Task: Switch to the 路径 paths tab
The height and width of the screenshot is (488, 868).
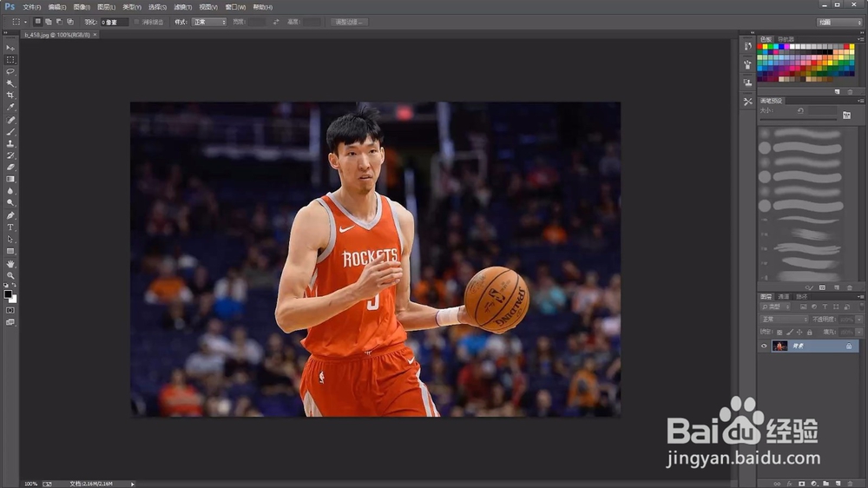Action: 801,297
